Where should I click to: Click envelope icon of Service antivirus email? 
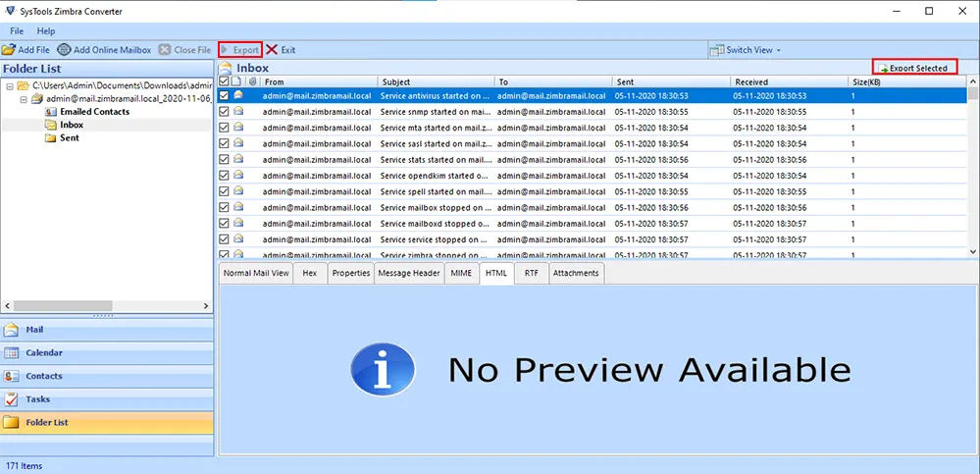(x=238, y=95)
